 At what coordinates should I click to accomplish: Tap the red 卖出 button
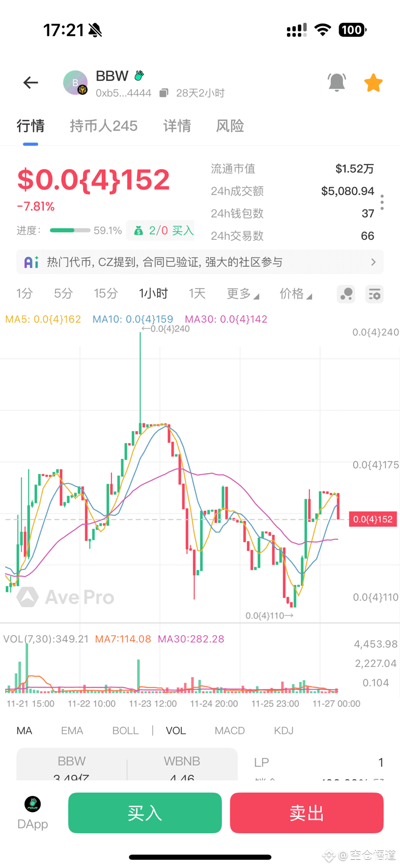307,813
